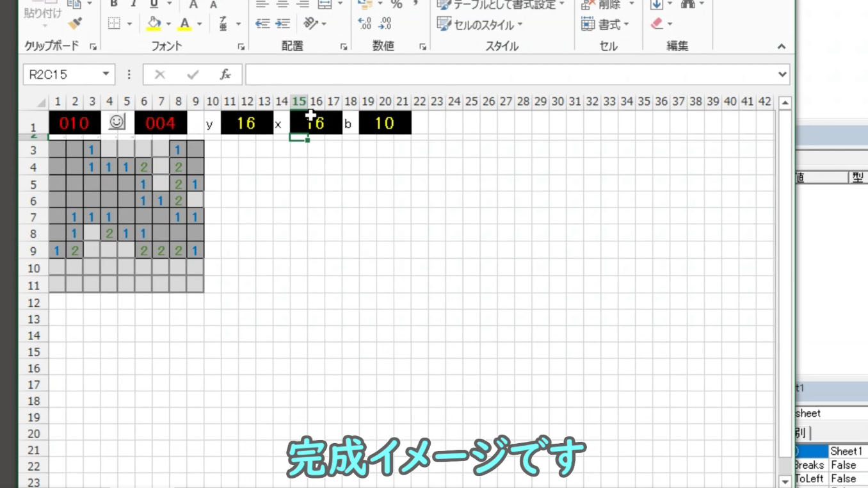Apply the yellow font color A
This screenshot has height=488, width=868.
[x=185, y=24]
